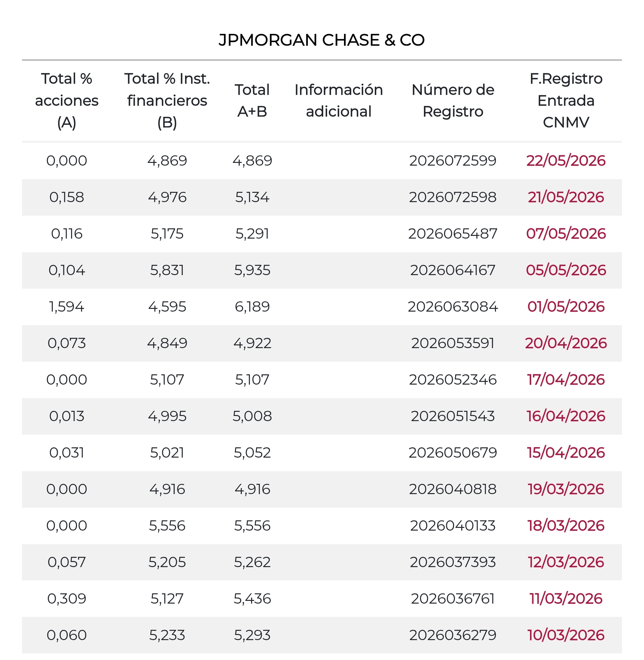The image size is (644, 660).
Task: Open the 22/05/2026 registration date link
Action: 566,160
